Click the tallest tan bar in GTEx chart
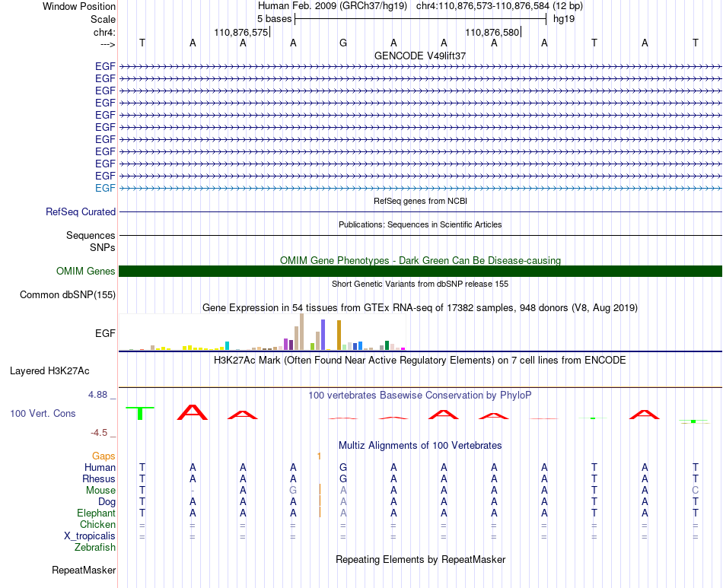 click(301, 332)
